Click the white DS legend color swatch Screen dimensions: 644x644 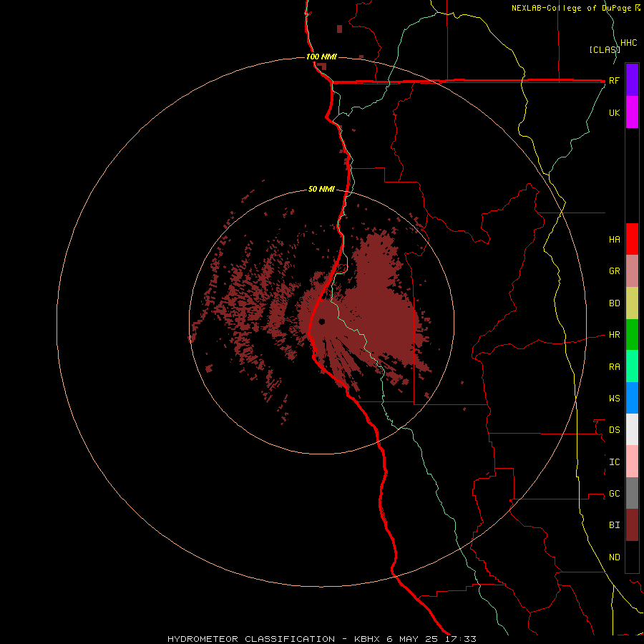pos(632,429)
